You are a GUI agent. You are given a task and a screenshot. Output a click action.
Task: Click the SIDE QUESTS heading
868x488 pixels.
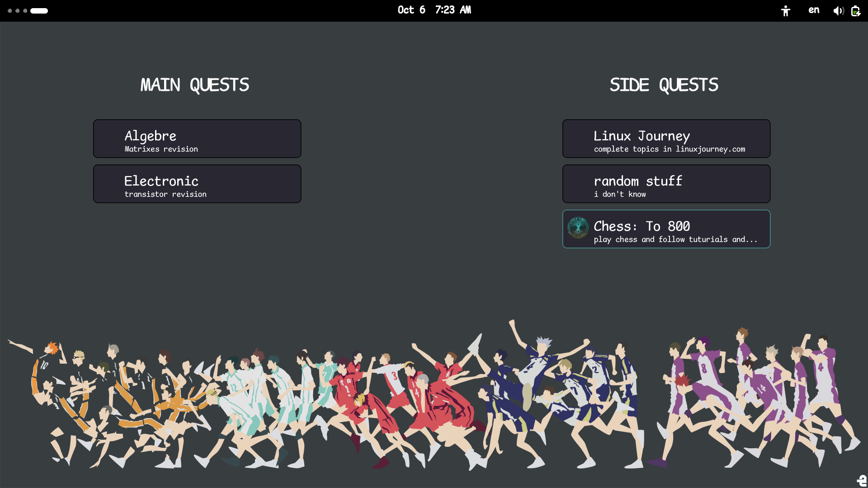664,85
